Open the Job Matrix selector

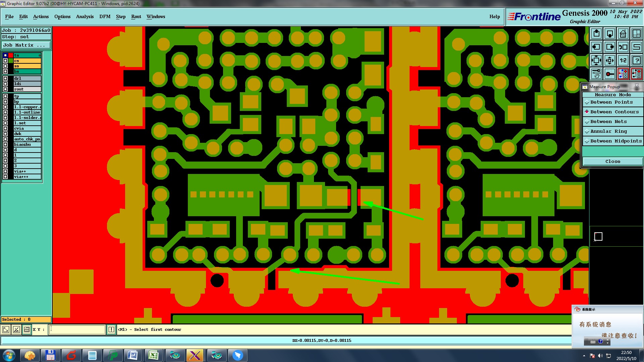coord(26,45)
